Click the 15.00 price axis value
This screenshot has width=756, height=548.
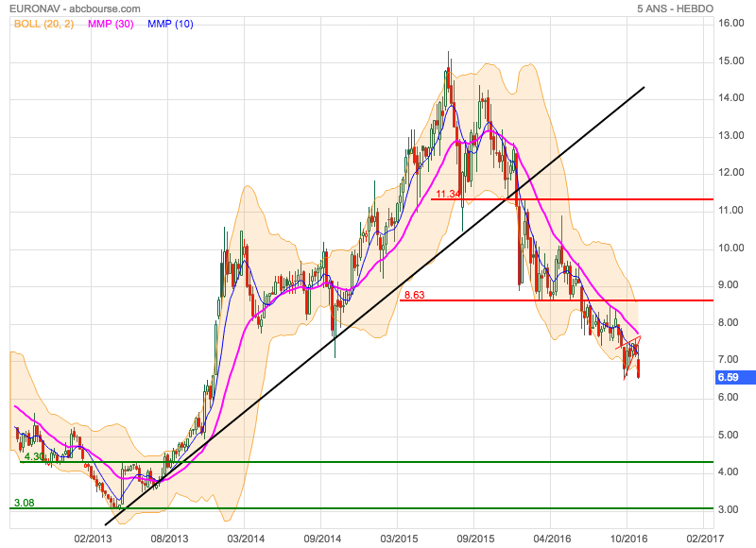[x=730, y=60]
